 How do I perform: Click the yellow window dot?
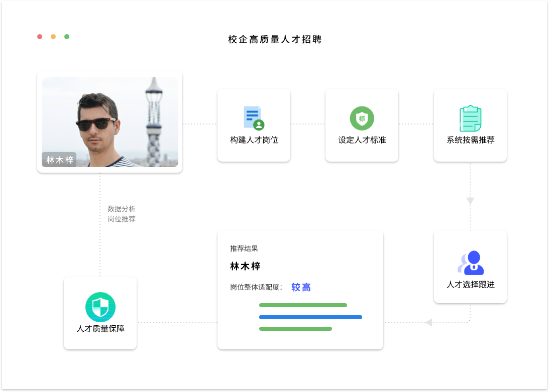click(53, 37)
